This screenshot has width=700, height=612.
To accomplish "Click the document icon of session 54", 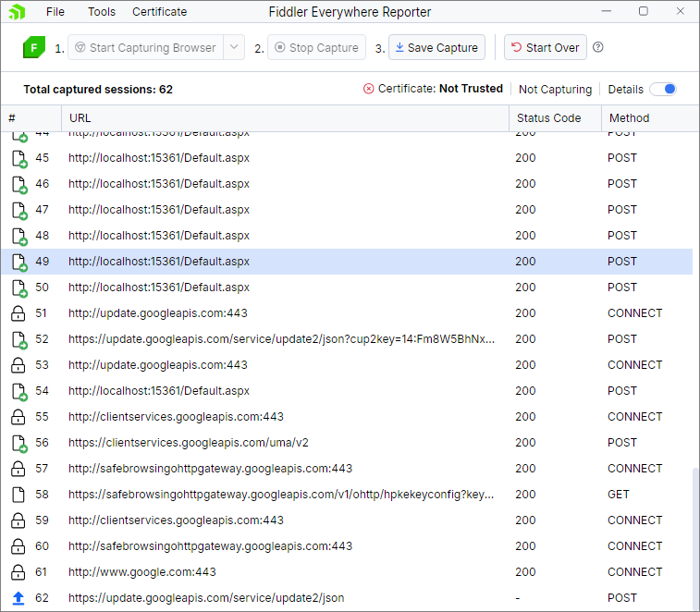I will 19,391.
